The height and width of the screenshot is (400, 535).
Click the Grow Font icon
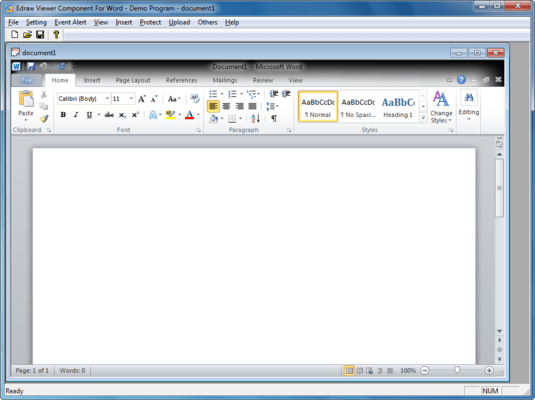[141, 99]
